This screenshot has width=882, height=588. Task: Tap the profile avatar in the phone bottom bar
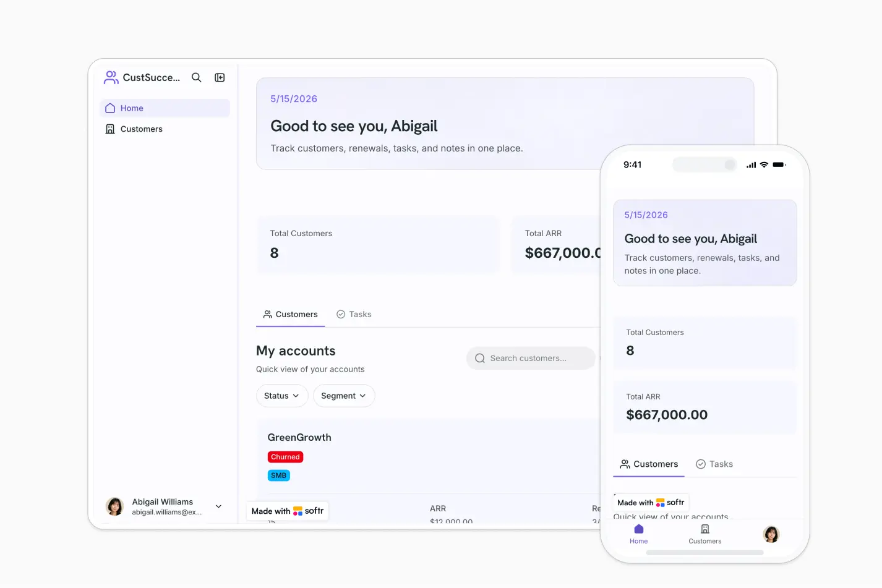tap(771, 534)
